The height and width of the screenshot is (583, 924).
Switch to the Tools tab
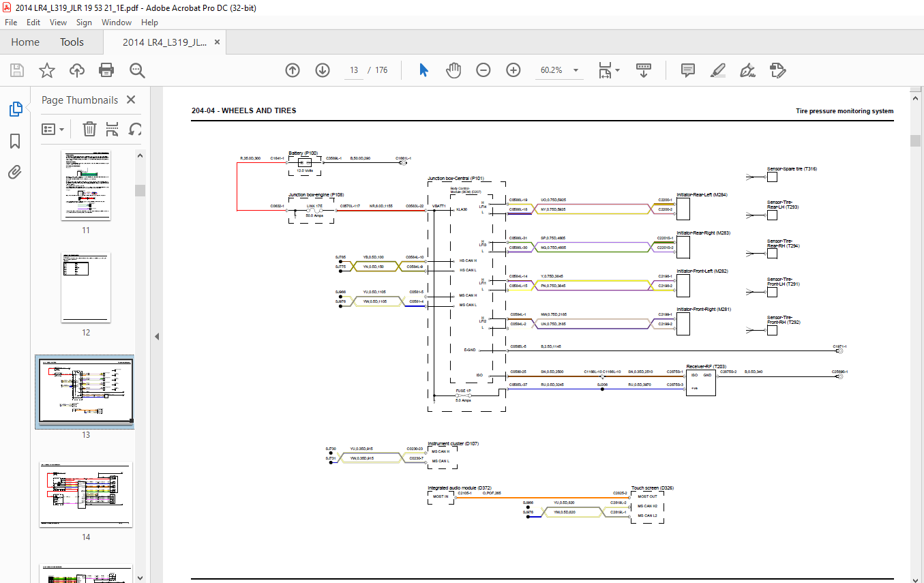72,42
